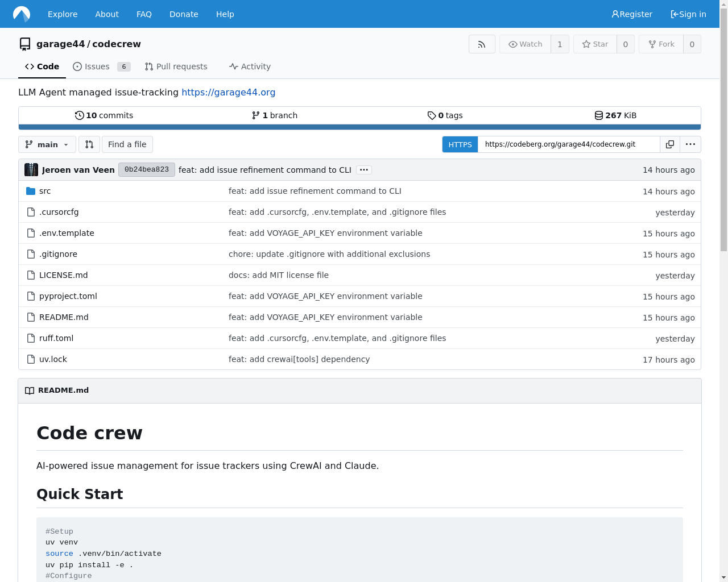Open Donate in the top navigation
Image resolution: width=728 pixels, height=582 pixels.
(184, 14)
